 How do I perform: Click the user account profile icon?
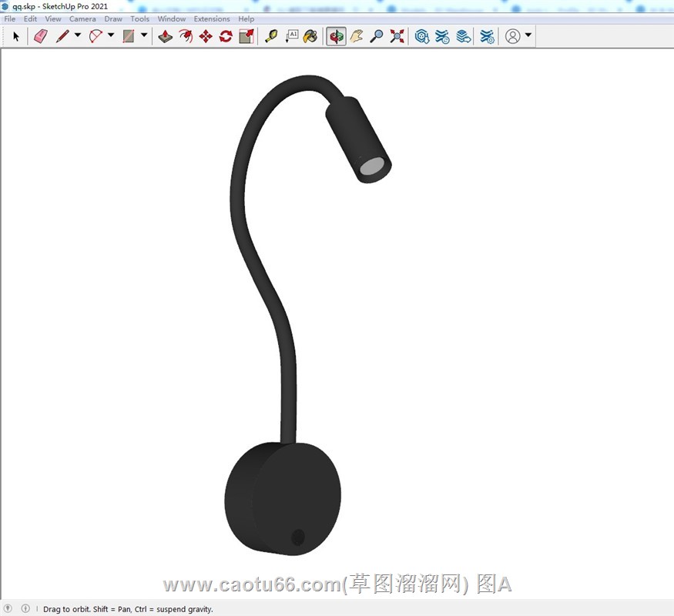(x=513, y=36)
